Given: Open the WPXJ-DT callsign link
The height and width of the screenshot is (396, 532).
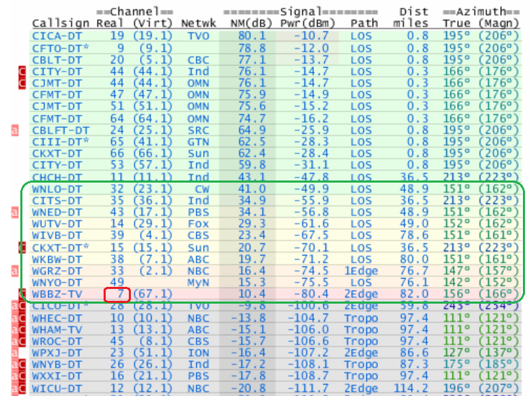Looking at the screenshot, I should 57,353.
